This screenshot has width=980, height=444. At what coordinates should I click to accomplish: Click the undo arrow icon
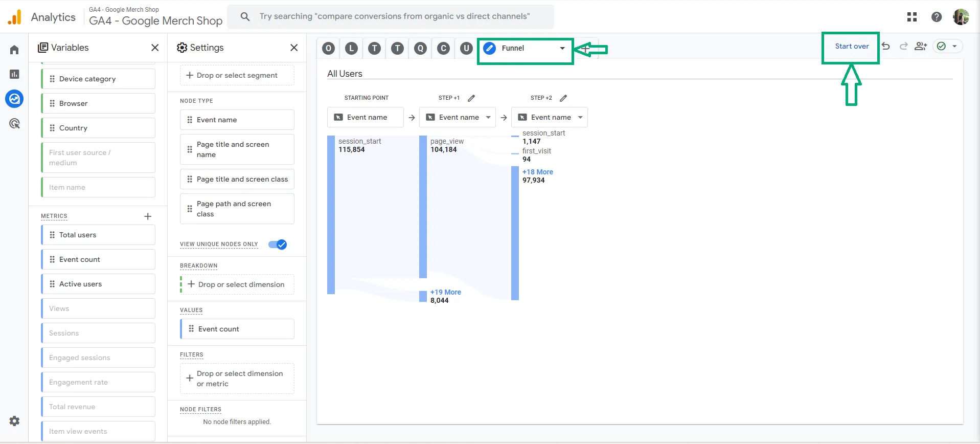click(886, 46)
